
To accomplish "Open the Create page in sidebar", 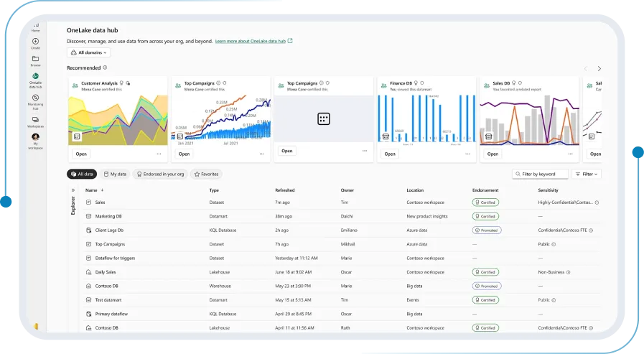I will [x=35, y=43].
